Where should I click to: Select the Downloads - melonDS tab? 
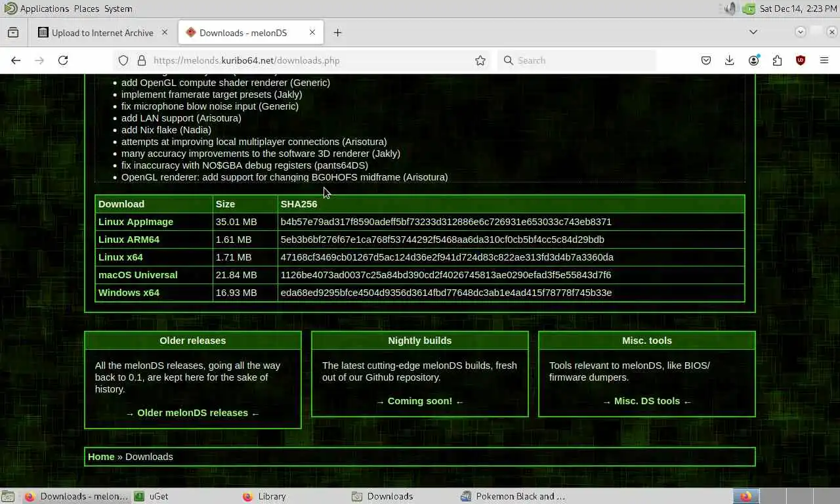[250, 32]
